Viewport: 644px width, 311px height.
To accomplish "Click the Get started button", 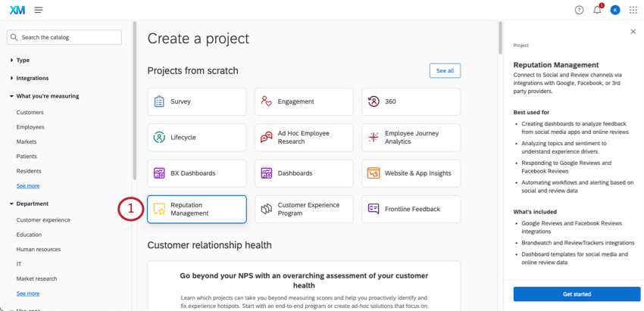I will tap(577, 294).
